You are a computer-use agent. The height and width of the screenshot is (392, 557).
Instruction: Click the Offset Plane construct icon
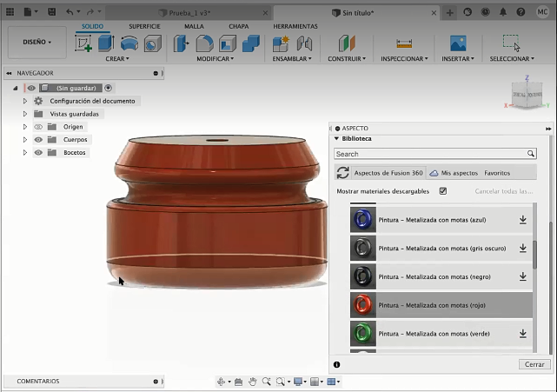(347, 43)
